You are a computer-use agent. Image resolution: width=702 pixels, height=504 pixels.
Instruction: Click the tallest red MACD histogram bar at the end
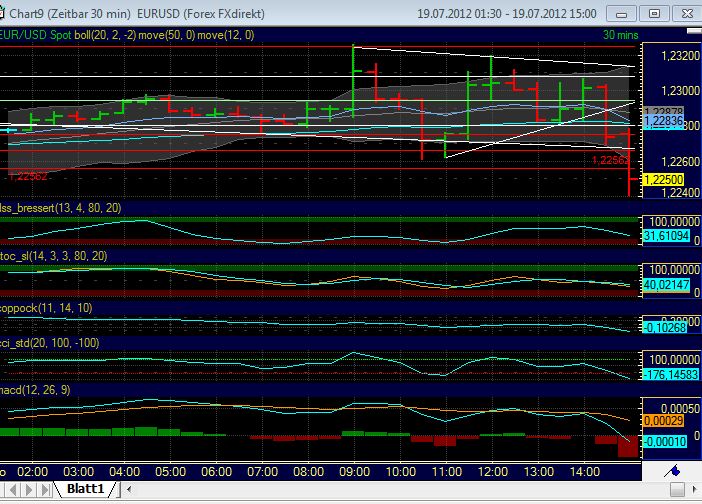point(628,446)
